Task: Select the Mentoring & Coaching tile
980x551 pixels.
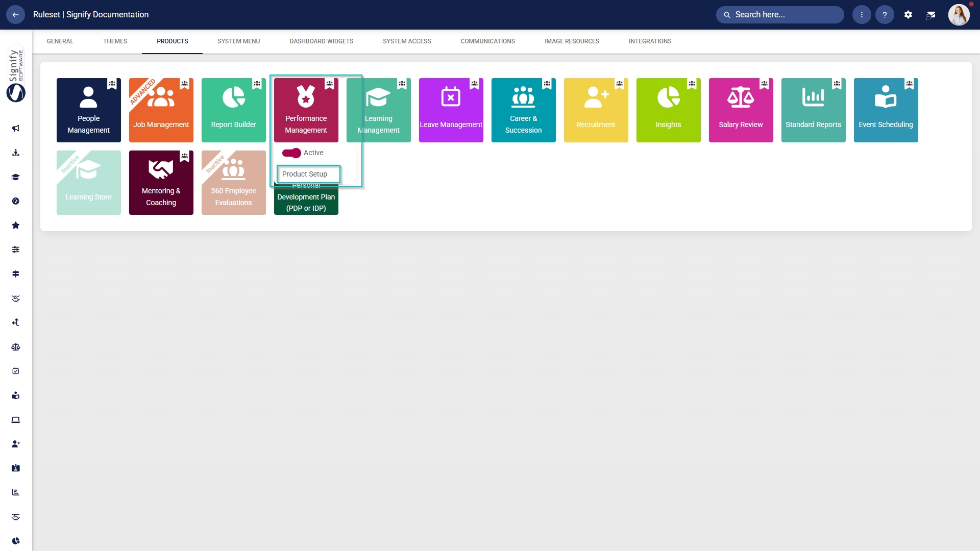Action: tap(161, 183)
